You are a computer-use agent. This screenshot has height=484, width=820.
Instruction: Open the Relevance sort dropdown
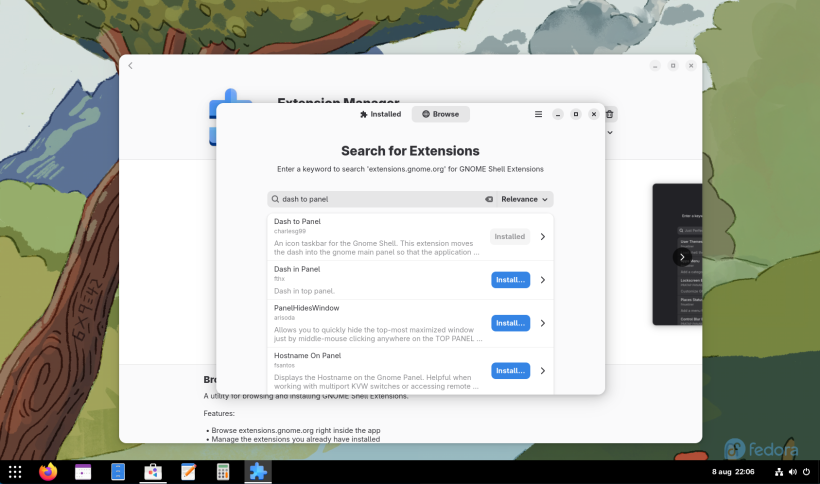click(525, 199)
